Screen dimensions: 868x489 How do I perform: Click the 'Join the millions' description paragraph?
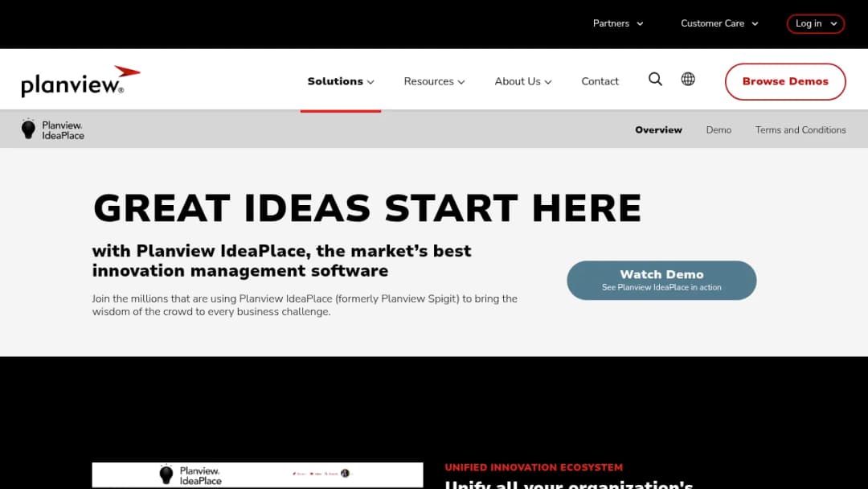click(305, 305)
